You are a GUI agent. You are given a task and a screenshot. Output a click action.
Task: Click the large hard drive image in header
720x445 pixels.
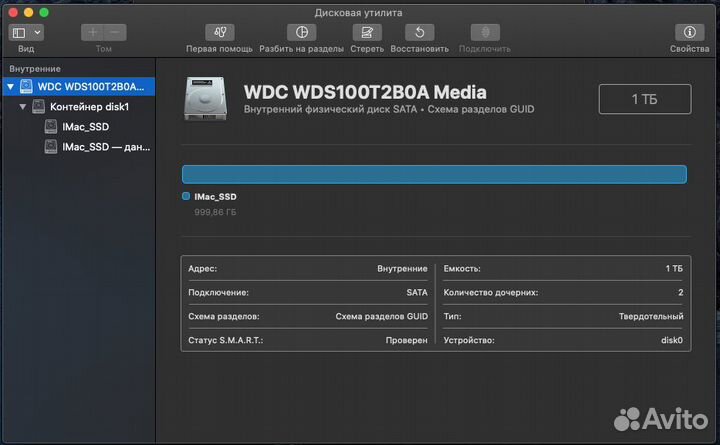[x=206, y=98]
